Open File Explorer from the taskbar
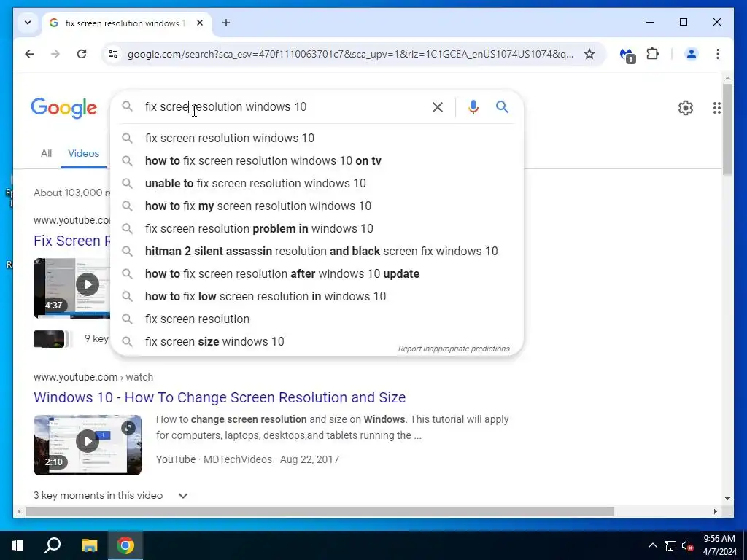Viewport: 747px width, 560px height. [x=89, y=545]
